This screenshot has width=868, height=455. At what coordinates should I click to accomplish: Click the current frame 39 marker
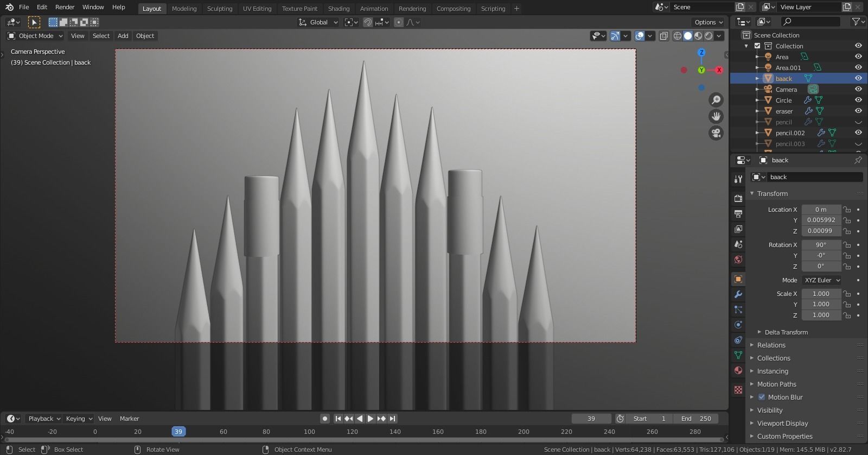(x=178, y=432)
